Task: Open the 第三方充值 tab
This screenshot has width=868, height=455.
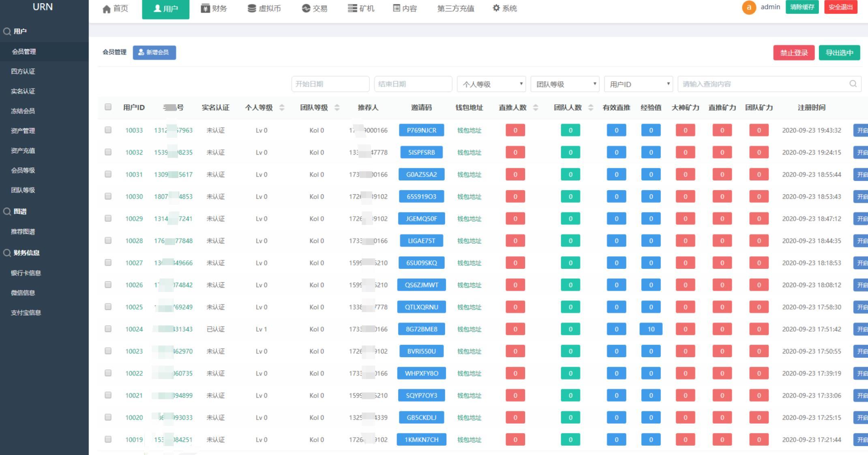Action: (x=456, y=9)
